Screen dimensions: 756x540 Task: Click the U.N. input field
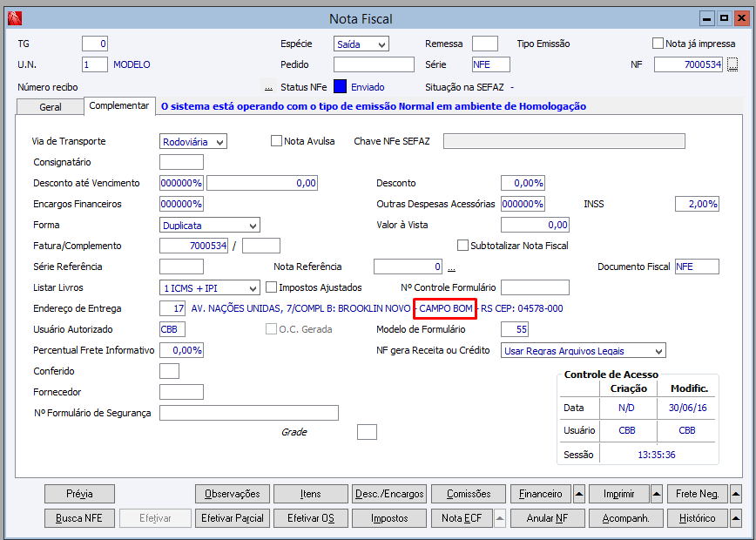pyautogui.click(x=94, y=64)
